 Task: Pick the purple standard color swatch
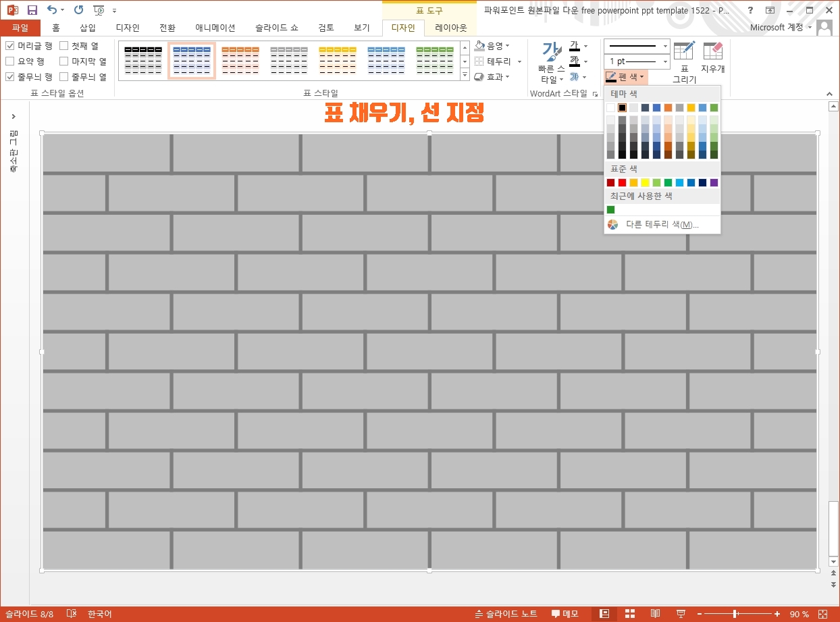point(714,182)
